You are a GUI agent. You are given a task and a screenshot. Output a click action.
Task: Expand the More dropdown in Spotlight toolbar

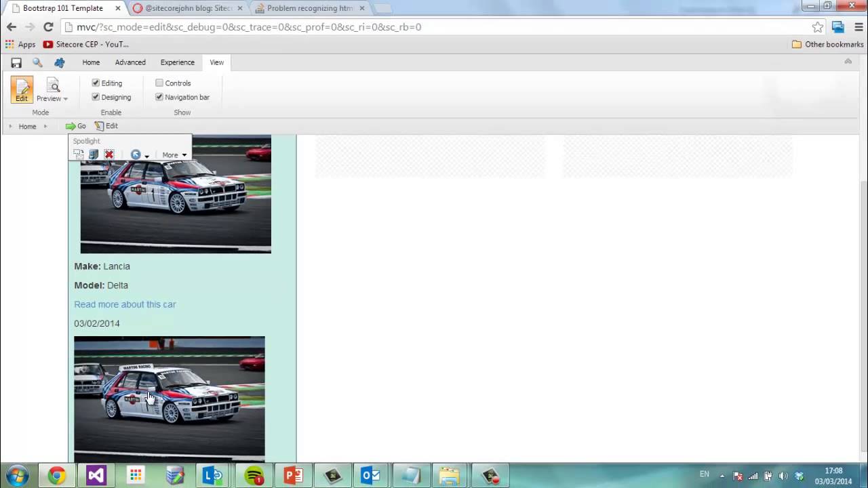click(x=174, y=155)
